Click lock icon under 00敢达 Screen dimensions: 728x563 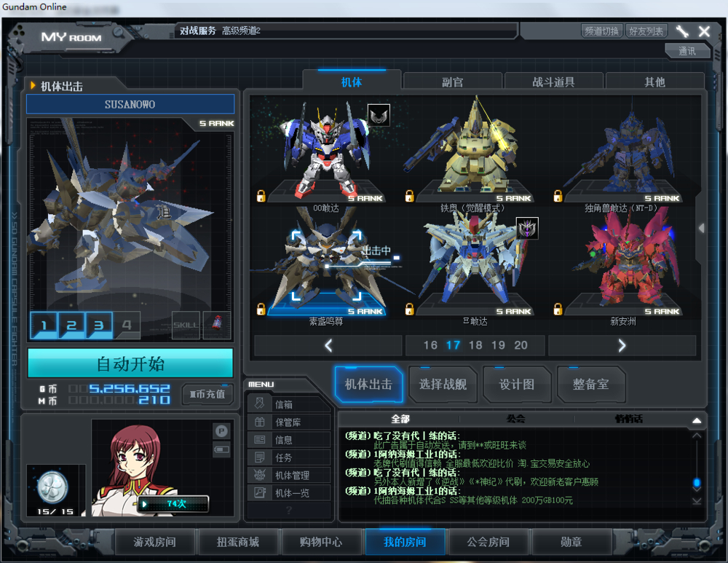pyautogui.click(x=261, y=196)
